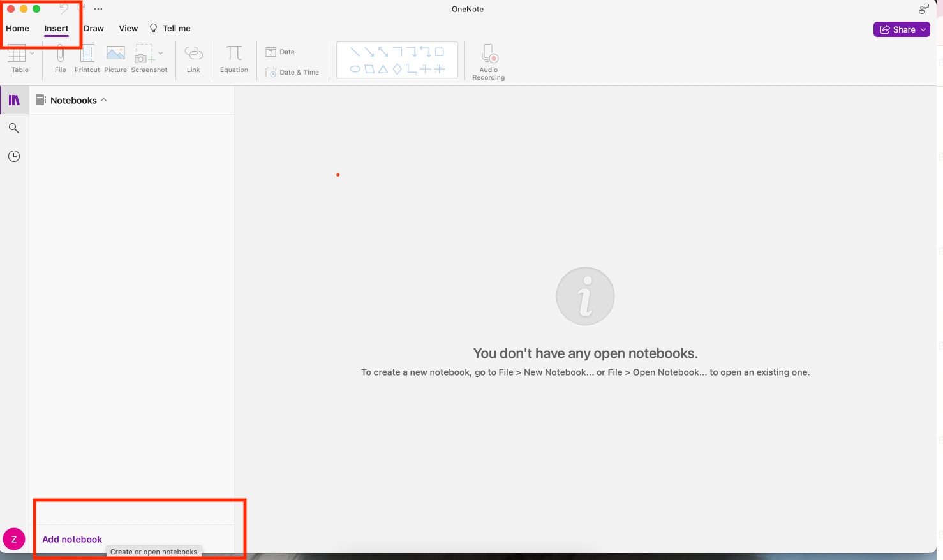Switch to the Home tab
Image resolution: width=943 pixels, height=560 pixels.
[17, 28]
